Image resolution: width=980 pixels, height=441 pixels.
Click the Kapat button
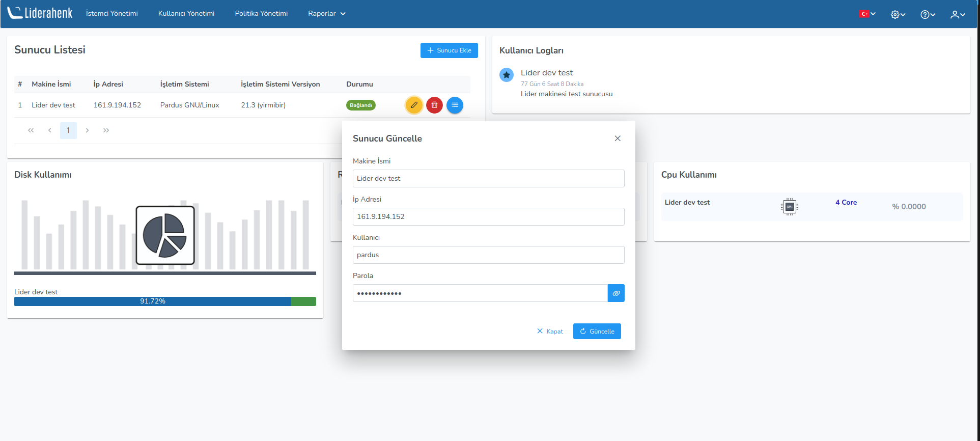point(550,331)
